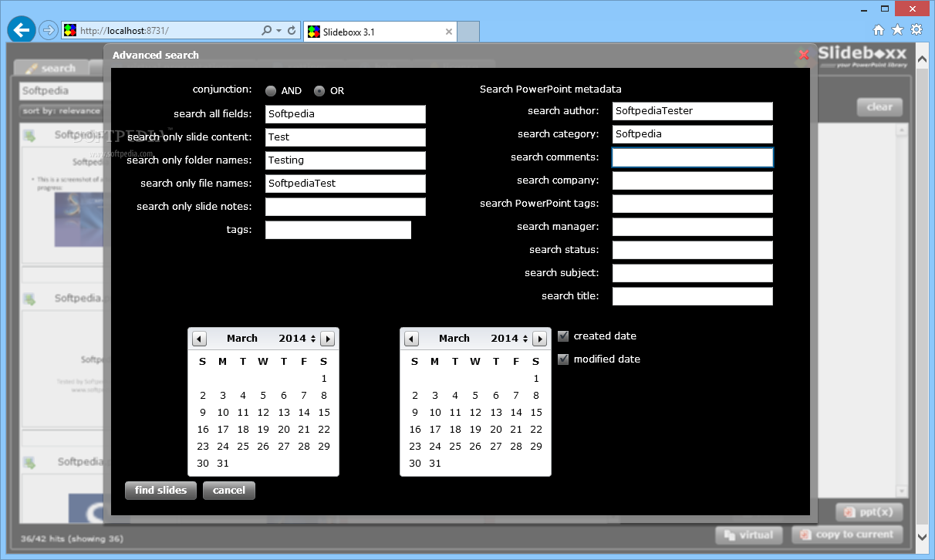Screen dimensions: 935x560
Task: Click the site icon in address bar
Action: pyautogui.click(x=70, y=31)
